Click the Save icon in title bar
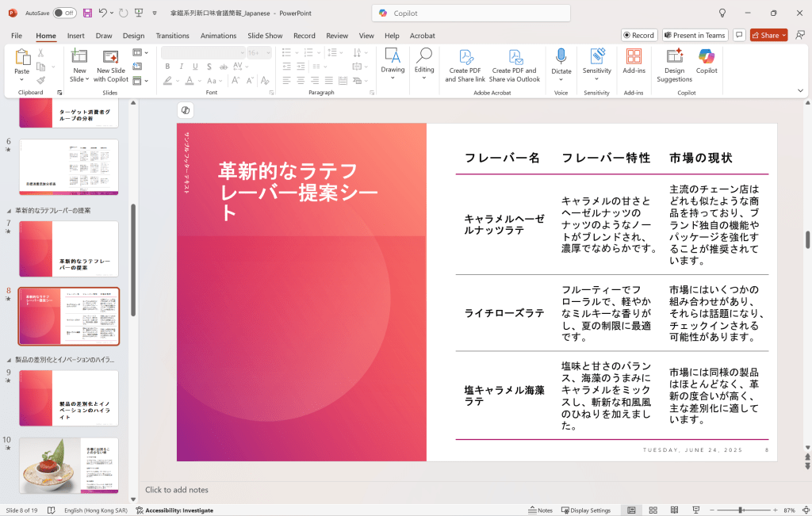Viewport: 812px width, 516px height. coord(87,13)
